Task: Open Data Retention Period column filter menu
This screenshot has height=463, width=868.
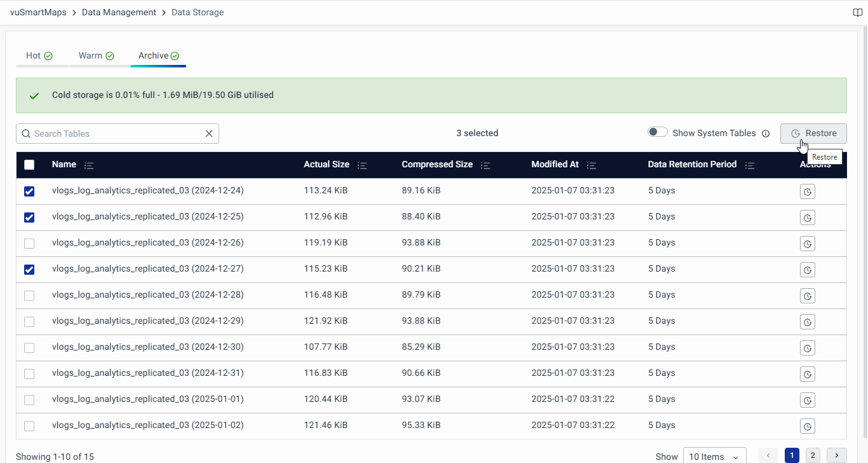Action: [750, 165]
